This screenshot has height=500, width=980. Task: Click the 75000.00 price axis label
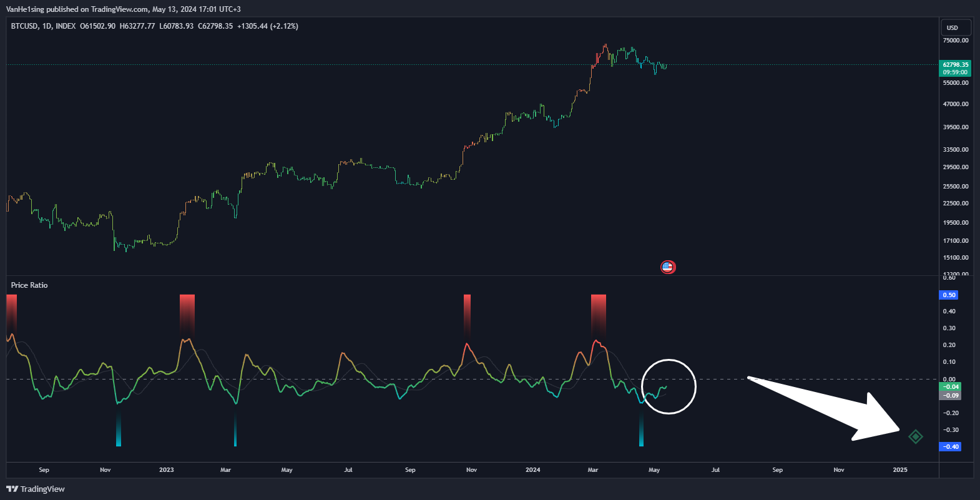[x=956, y=41]
